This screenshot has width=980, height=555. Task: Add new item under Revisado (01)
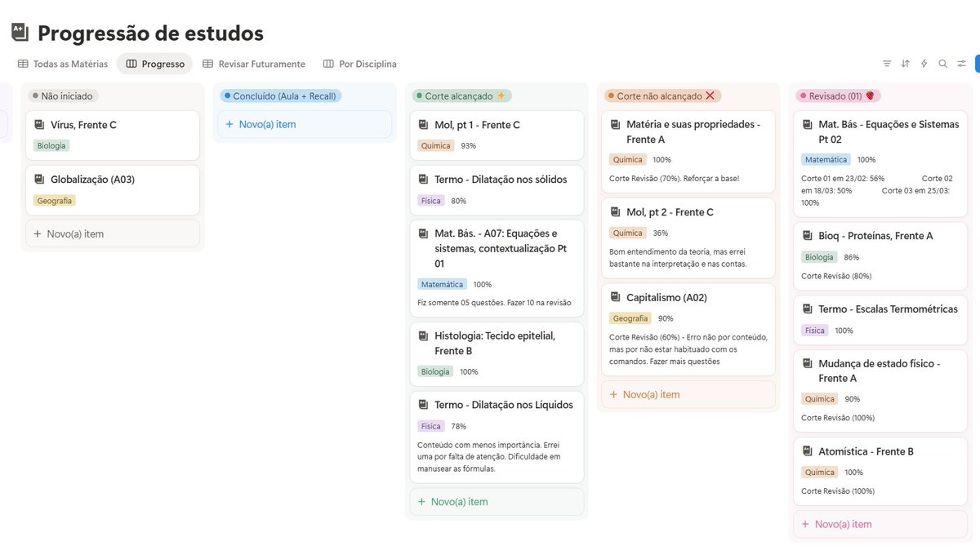coord(880,524)
